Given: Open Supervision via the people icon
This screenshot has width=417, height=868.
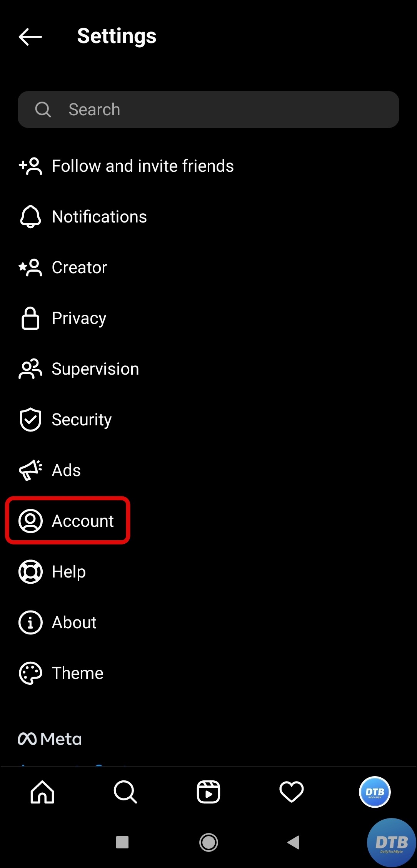Looking at the screenshot, I should pos(30,368).
